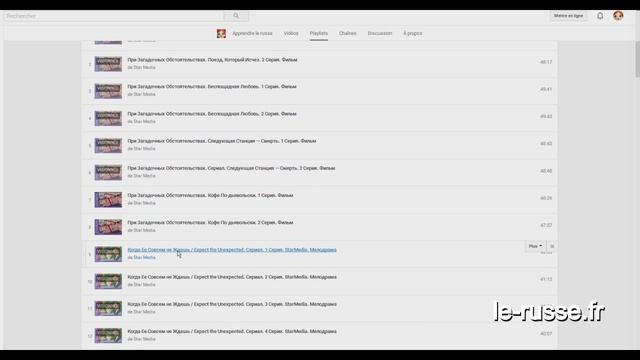Open video Сериал. Следующая Станция — Смерть. 2 Серия
Viewport: 640px width, 360px height.
[231, 168]
